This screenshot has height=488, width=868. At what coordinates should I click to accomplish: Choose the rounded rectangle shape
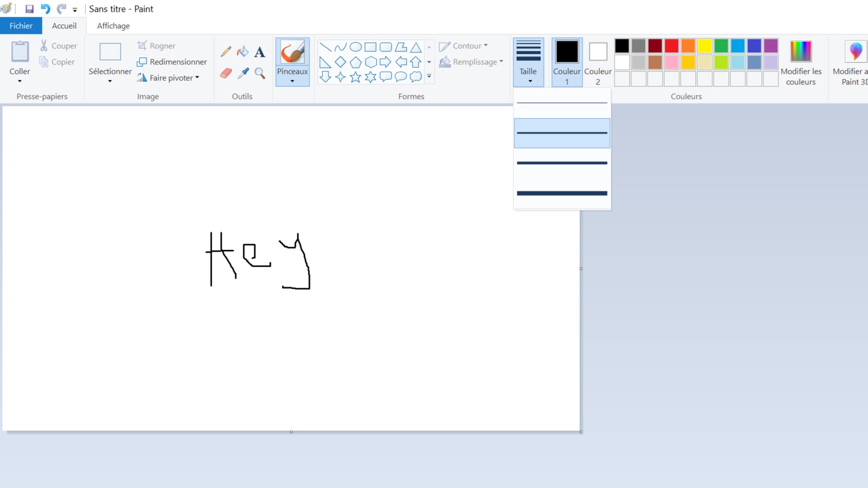386,47
